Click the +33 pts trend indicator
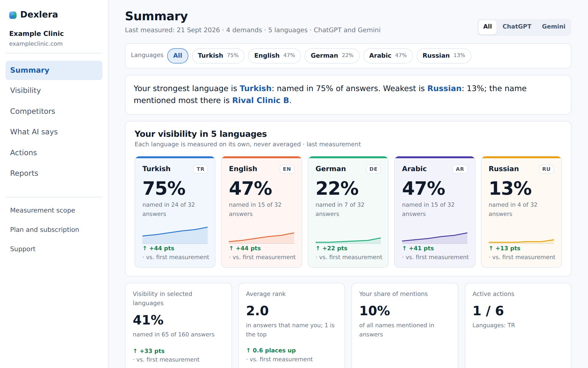The width and height of the screenshot is (588, 368). click(x=149, y=351)
